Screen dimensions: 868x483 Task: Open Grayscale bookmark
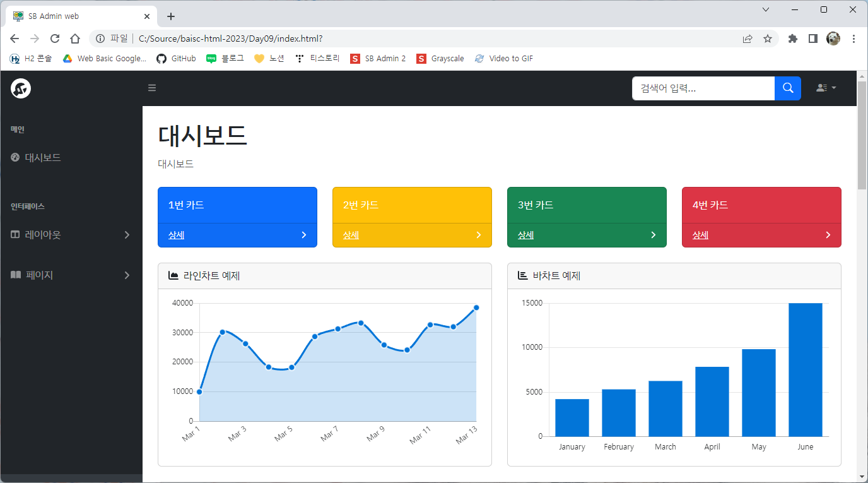(x=440, y=58)
